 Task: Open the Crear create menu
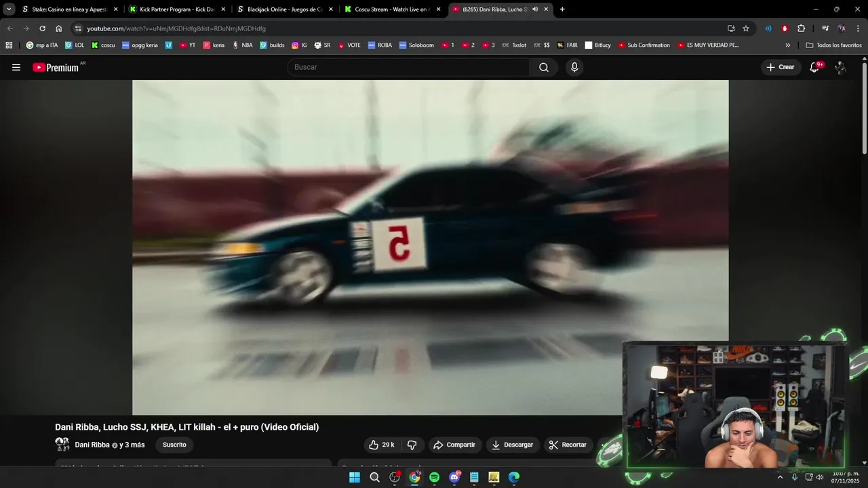[780, 67]
